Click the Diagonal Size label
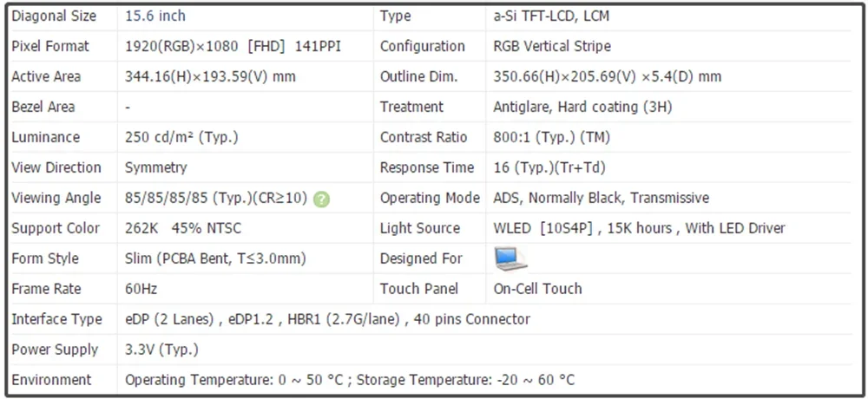The image size is (868, 399). coord(54,16)
